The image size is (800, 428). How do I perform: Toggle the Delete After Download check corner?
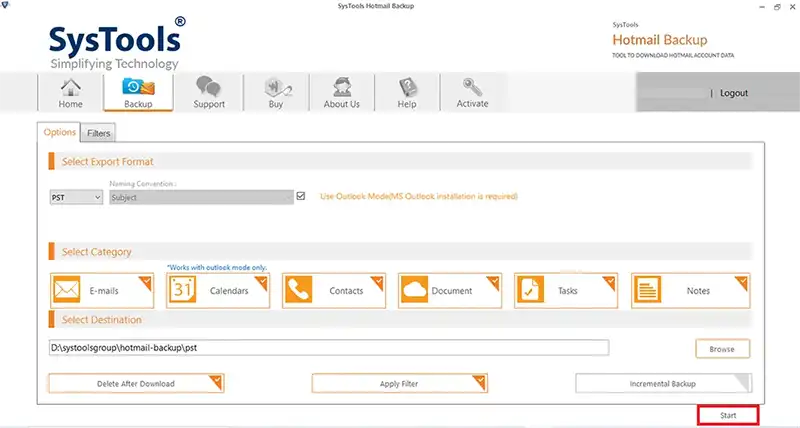click(x=217, y=381)
